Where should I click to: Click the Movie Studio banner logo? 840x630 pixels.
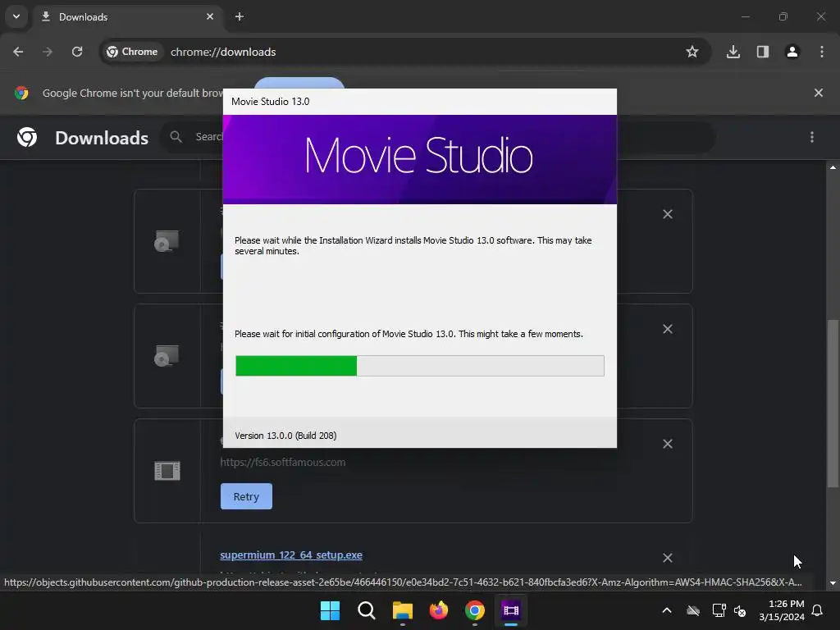click(419, 156)
